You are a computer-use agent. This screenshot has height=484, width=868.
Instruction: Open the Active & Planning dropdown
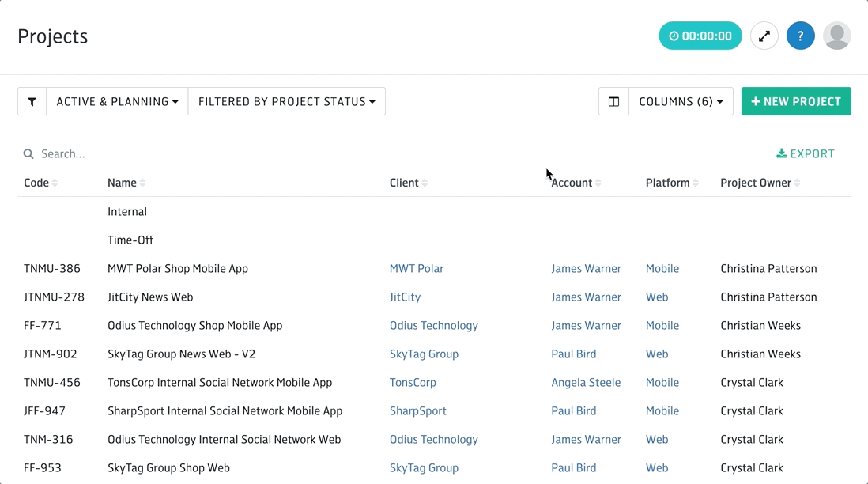point(117,101)
